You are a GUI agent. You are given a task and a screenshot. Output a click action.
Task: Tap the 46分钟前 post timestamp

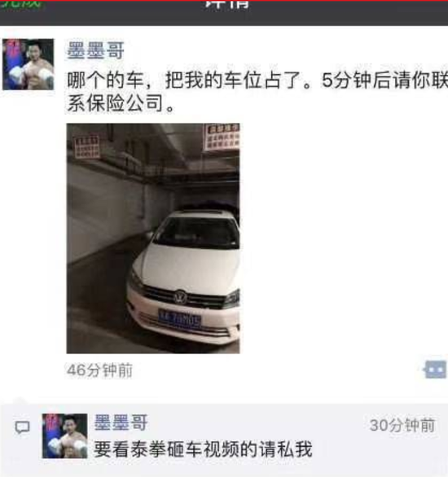coord(99,370)
